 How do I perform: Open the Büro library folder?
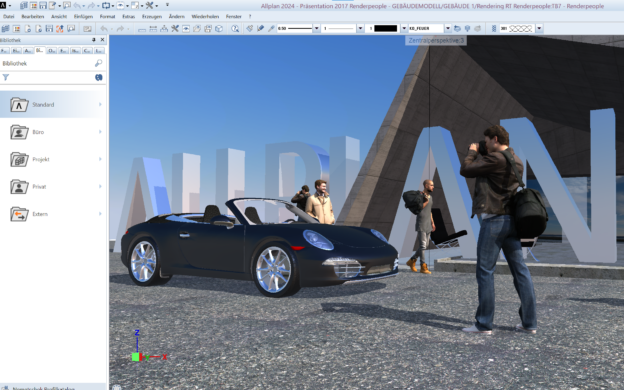coord(53,132)
